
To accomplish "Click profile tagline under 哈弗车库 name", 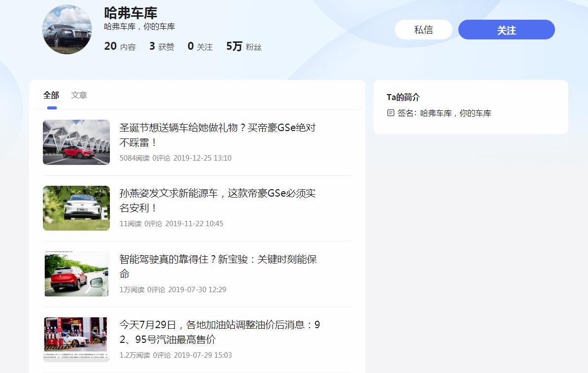I will (x=139, y=27).
